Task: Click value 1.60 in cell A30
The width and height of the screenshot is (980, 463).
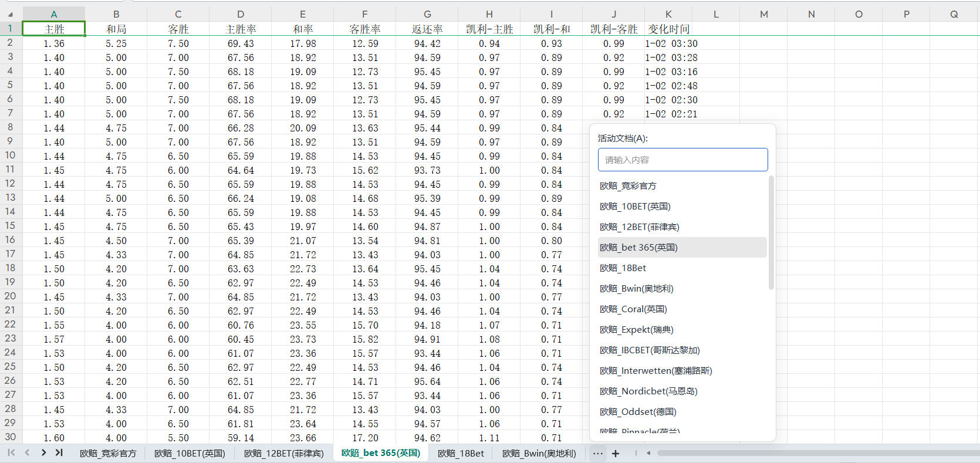Action: pos(54,438)
